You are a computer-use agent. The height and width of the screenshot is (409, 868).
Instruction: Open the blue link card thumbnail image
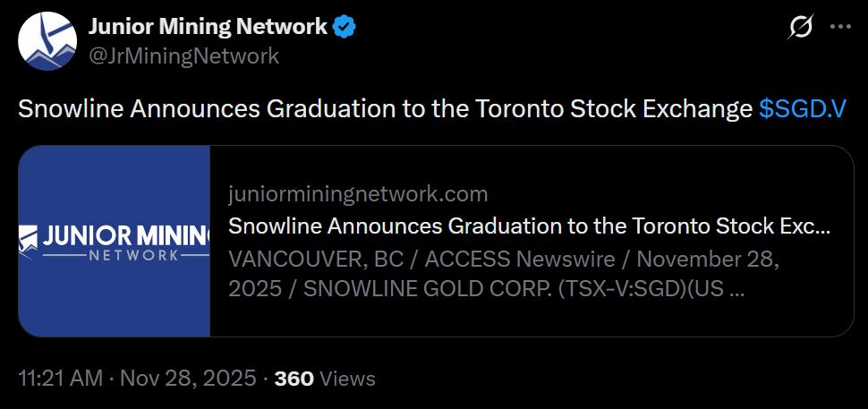(x=115, y=242)
